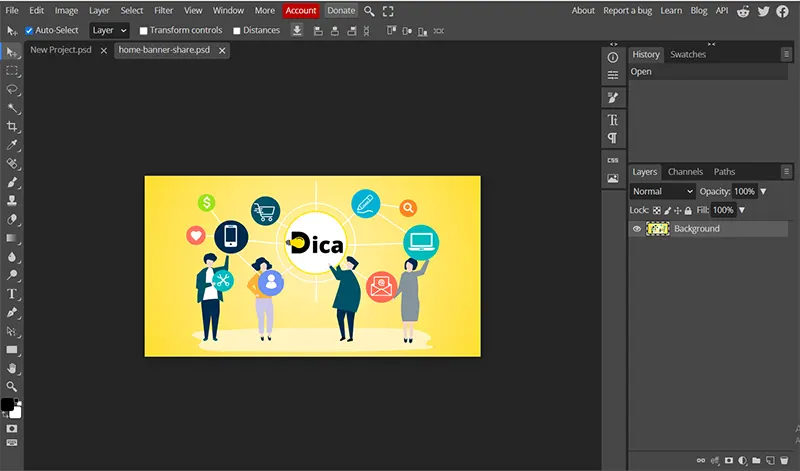This screenshot has width=800, height=471.
Task: Select the Rectangle Select tool
Action: [x=12, y=71]
